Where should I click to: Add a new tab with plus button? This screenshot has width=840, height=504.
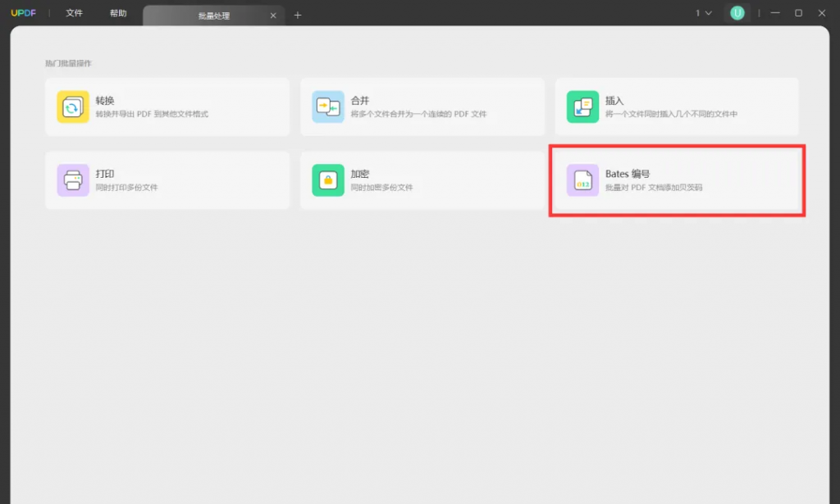click(x=298, y=15)
